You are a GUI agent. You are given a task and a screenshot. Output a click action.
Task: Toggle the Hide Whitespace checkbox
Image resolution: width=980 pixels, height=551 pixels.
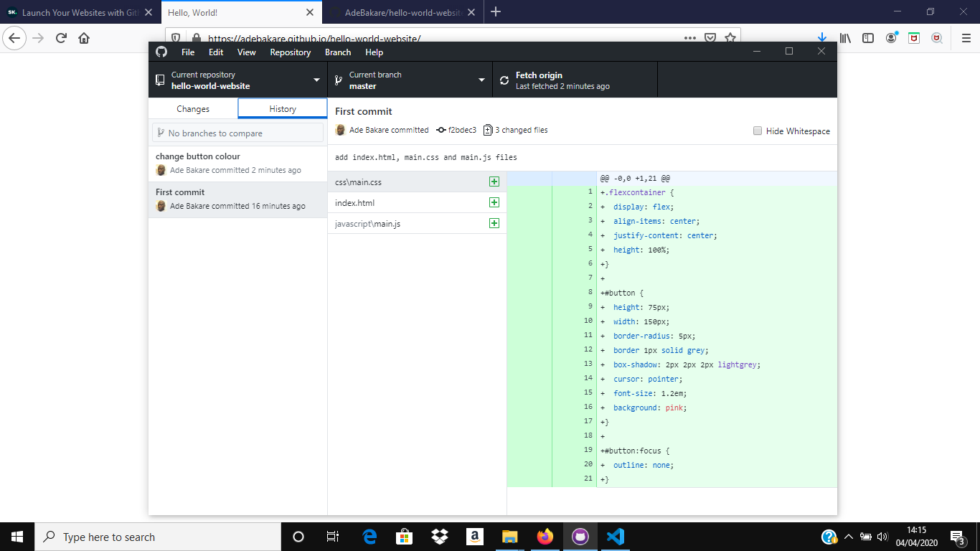coord(758,131)
